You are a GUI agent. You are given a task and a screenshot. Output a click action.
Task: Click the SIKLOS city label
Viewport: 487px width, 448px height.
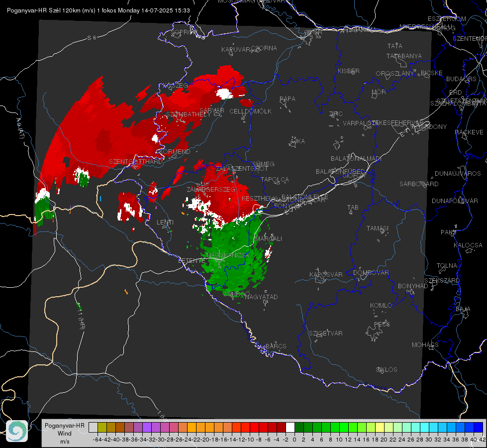click(x=387, y=370)
